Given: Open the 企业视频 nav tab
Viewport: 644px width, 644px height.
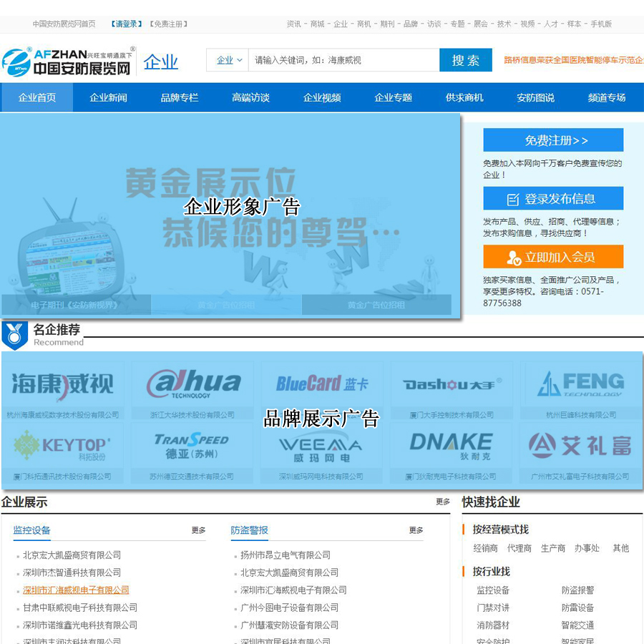Looking at the screenshot, I should coord(322,97).
